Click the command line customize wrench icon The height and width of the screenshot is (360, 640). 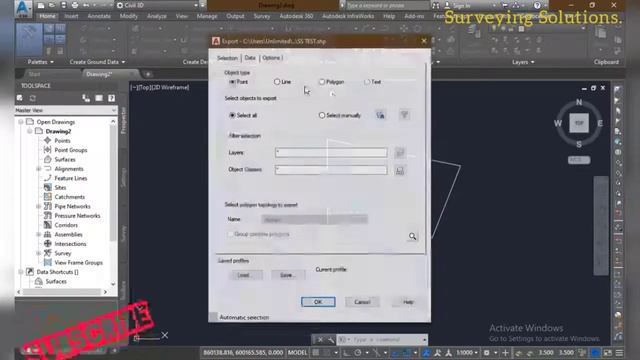331,340
